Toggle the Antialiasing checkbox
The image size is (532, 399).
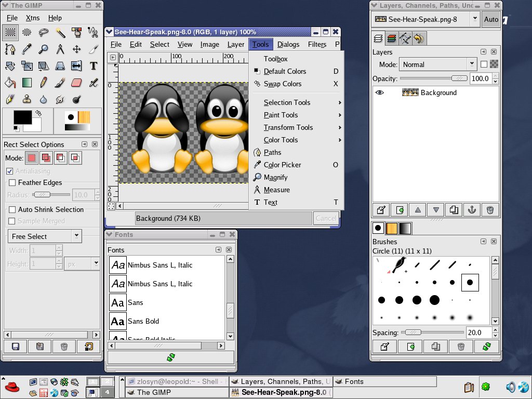pos(10,171)
